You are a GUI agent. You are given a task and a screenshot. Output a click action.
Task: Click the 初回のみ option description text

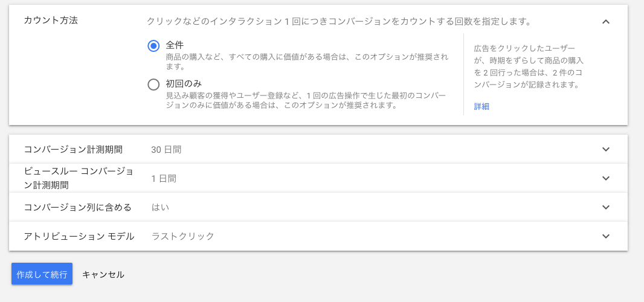pos(306,100)
